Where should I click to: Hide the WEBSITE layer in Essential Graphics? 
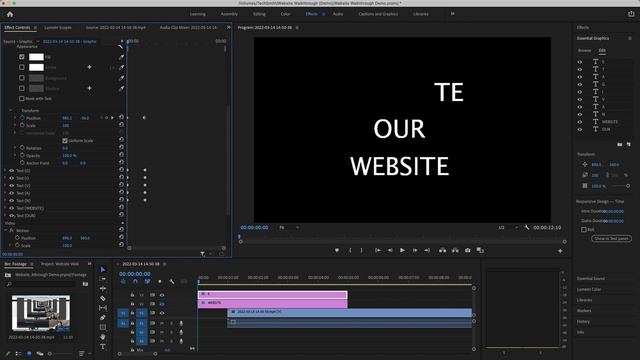click(580, 122)
